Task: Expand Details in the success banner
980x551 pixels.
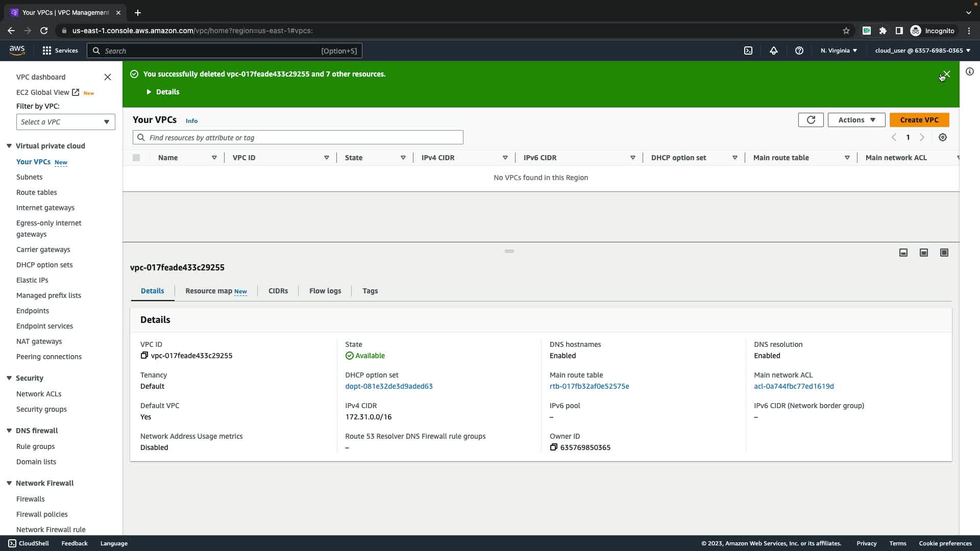Action: point(163,92)
